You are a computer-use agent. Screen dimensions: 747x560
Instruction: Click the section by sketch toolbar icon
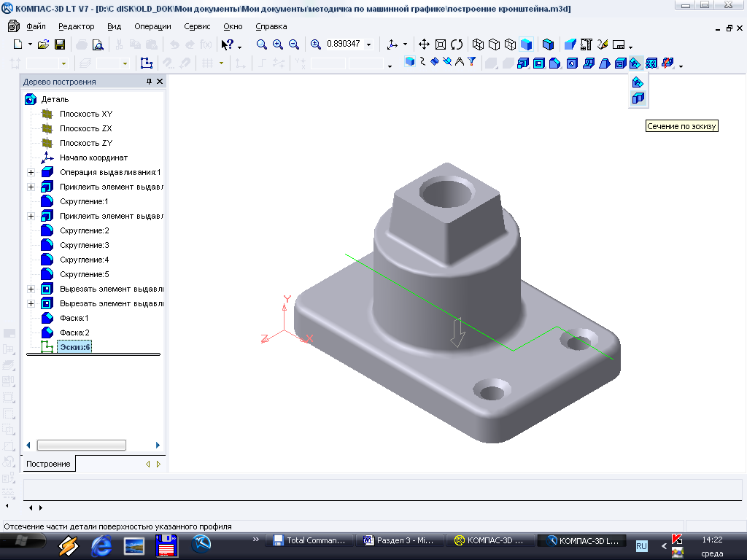635,63
